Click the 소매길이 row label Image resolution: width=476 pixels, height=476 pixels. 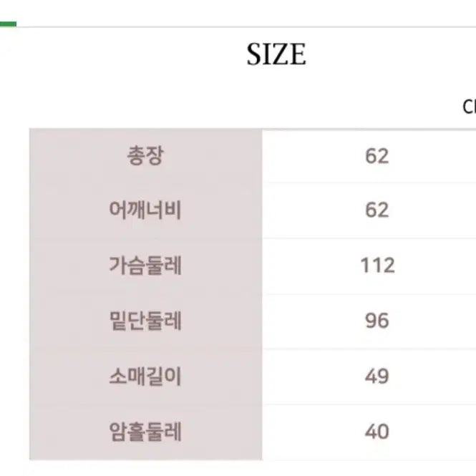coord(145,376)
